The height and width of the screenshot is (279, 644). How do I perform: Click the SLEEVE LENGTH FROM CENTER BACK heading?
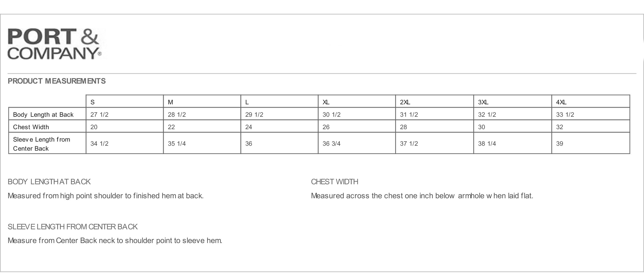[x=73, y=227]
